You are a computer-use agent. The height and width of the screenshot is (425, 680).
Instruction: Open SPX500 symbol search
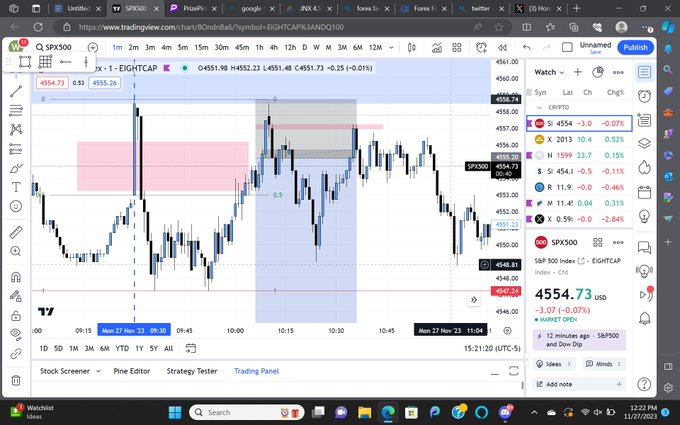54,47
